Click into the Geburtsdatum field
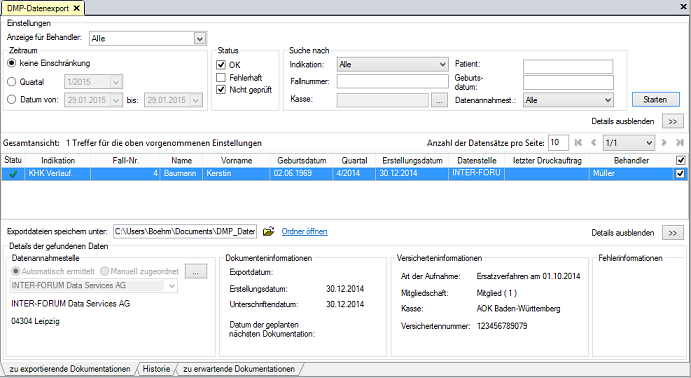Viewport: 691px width, 378px height. pos(568,82)
